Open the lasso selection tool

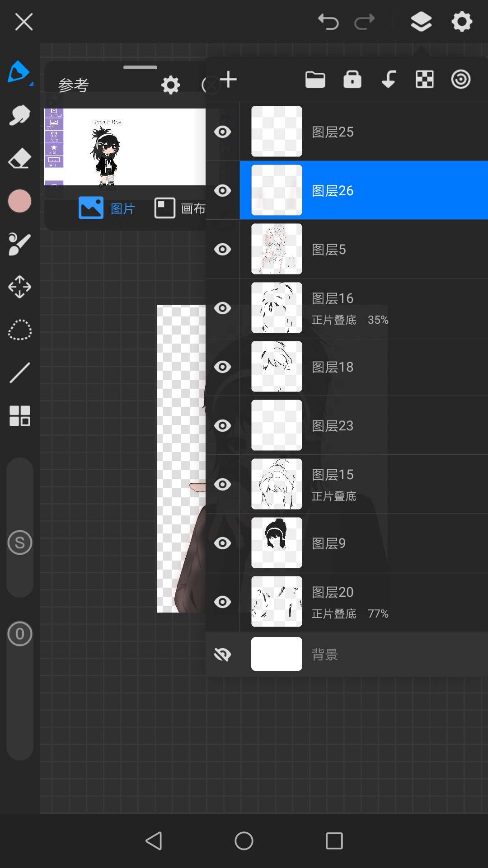(19, 330)
